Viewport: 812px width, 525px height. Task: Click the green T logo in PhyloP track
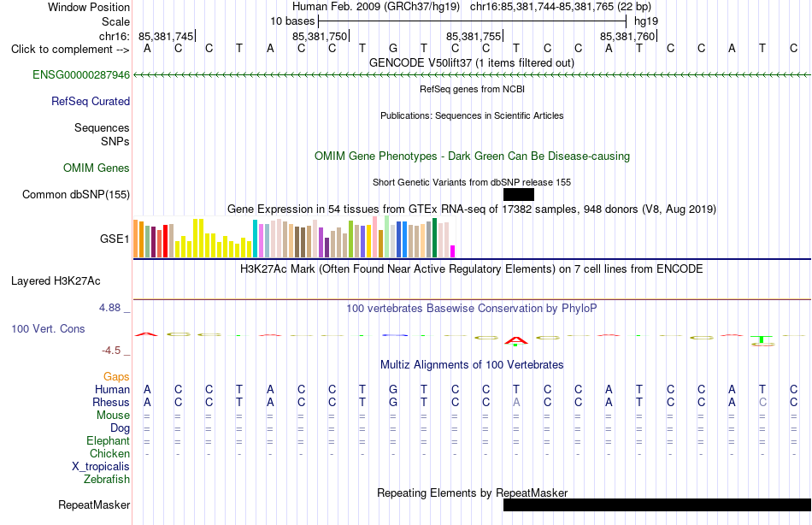[762, 339]
